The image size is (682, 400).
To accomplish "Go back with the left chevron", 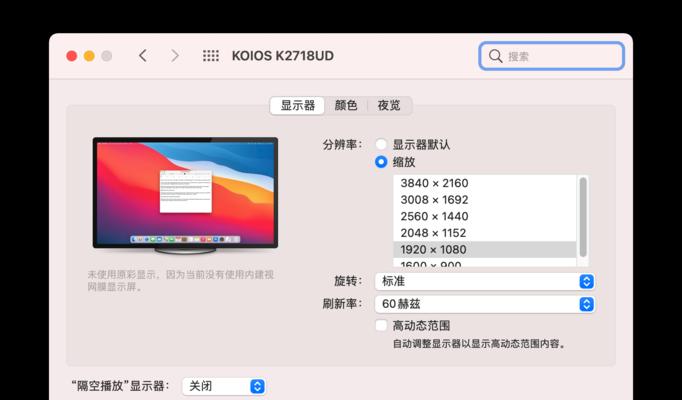I will point(143,56).
